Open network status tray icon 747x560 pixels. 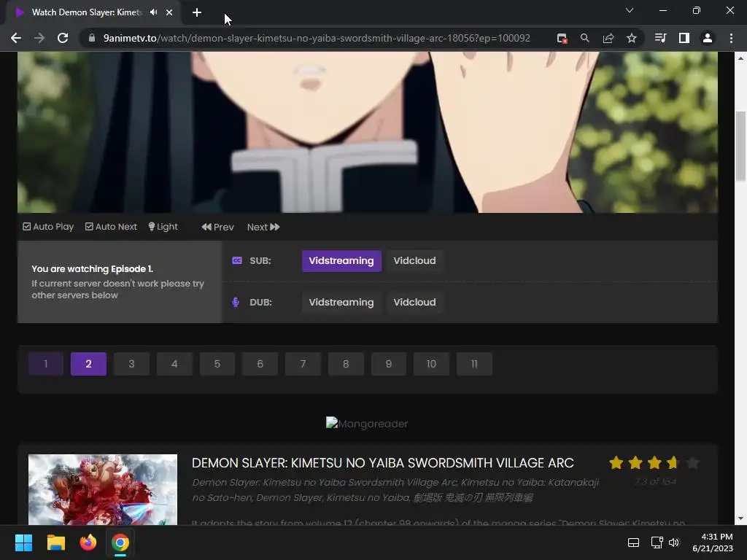657,542
